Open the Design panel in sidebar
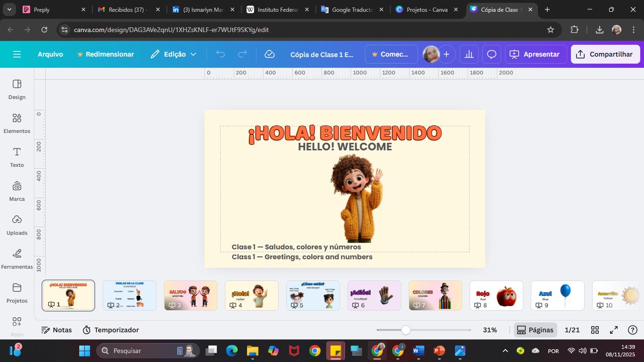 (x=17, y=89)
